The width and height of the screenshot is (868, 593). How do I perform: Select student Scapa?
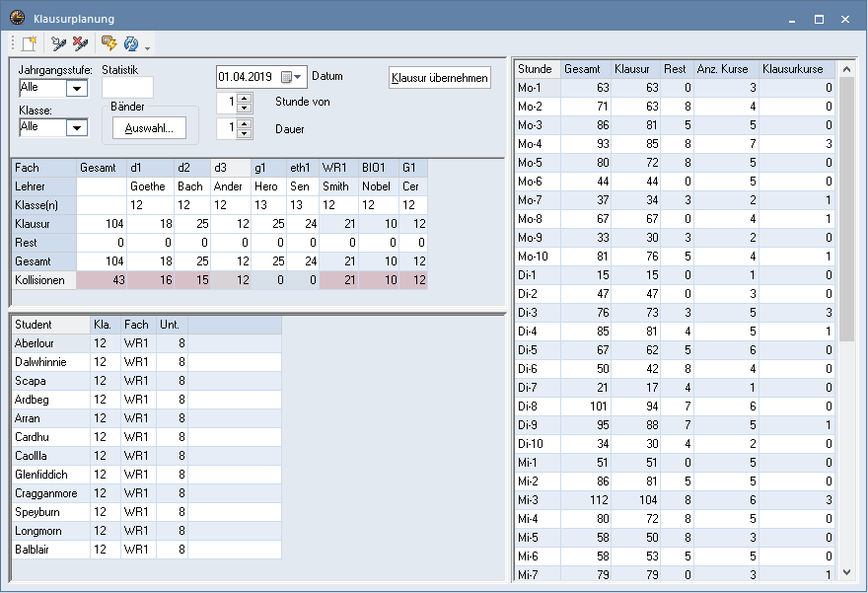tap(147, 381)
